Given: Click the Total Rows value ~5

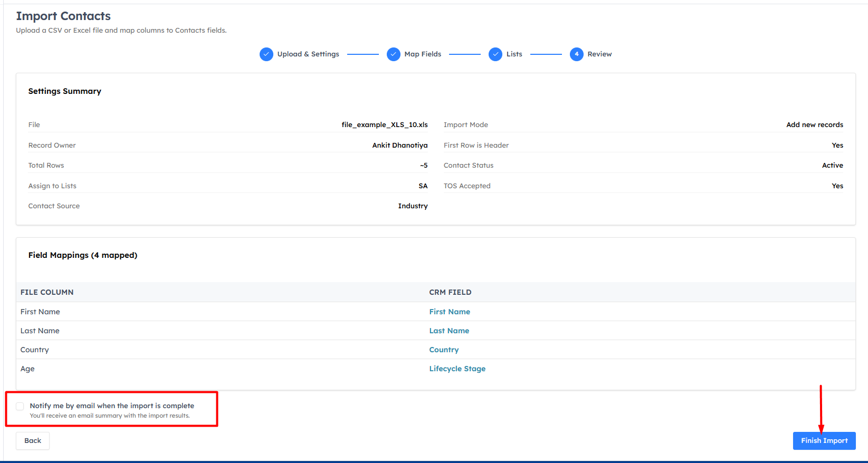Looking at the screenshot, I should tap(424, 166).
